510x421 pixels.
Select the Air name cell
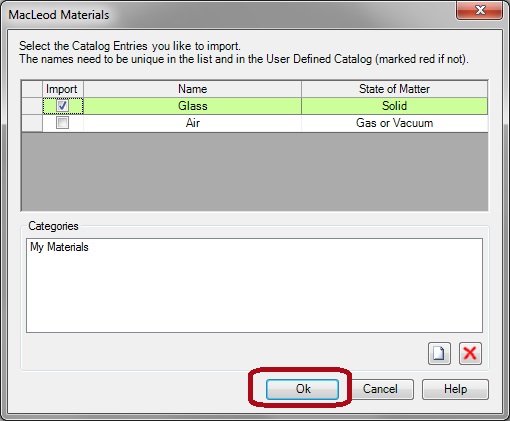(x=192, y=123)
